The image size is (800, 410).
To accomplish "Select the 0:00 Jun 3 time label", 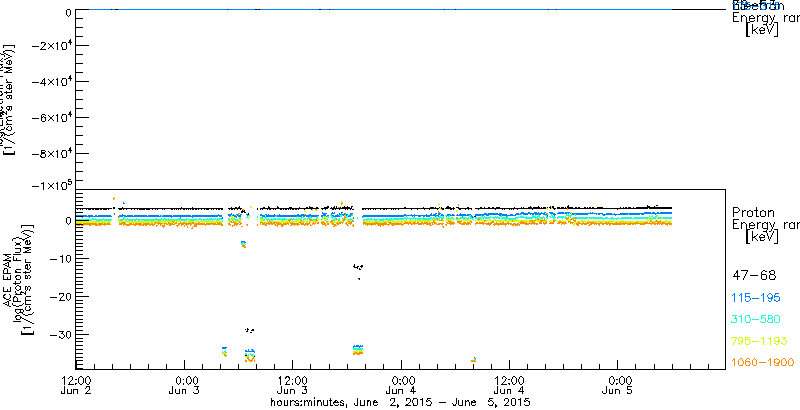I will [x=185, y=386].
